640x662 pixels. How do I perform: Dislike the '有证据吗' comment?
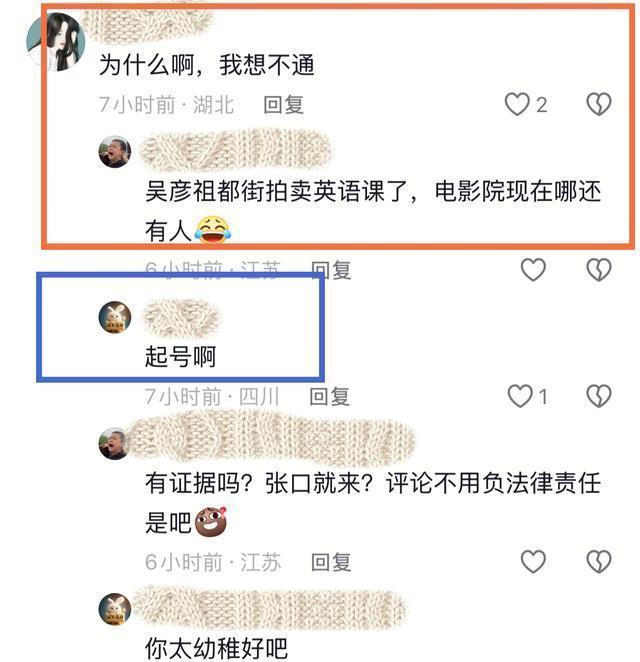(599, 562)
